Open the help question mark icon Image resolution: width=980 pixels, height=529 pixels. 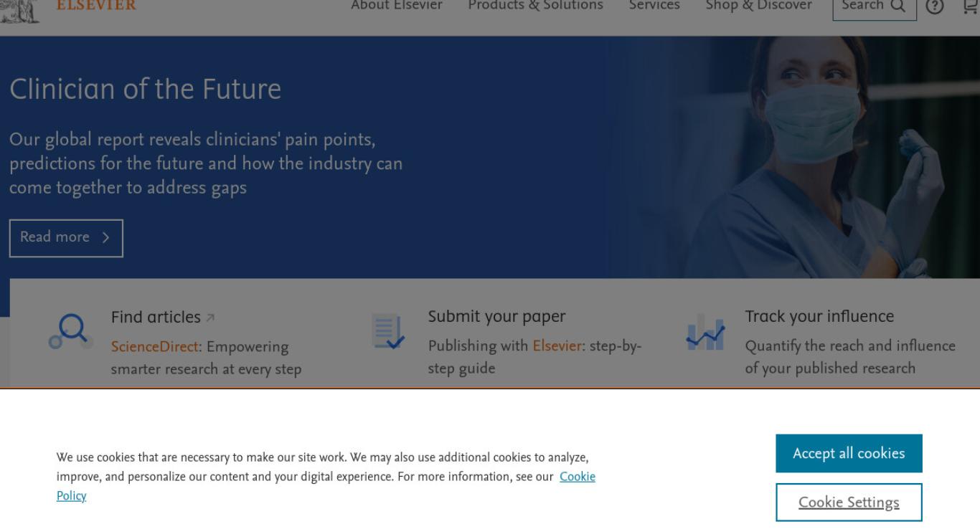click(934, 6)
